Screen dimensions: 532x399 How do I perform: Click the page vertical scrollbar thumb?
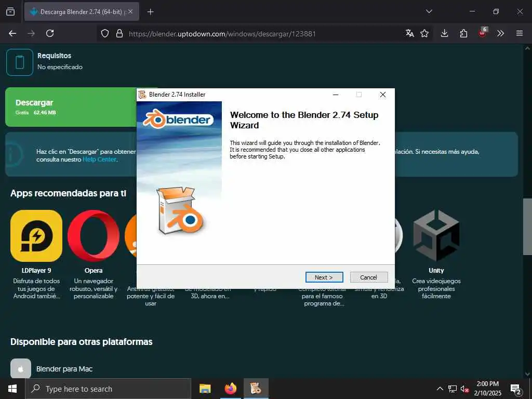[528, 227]
